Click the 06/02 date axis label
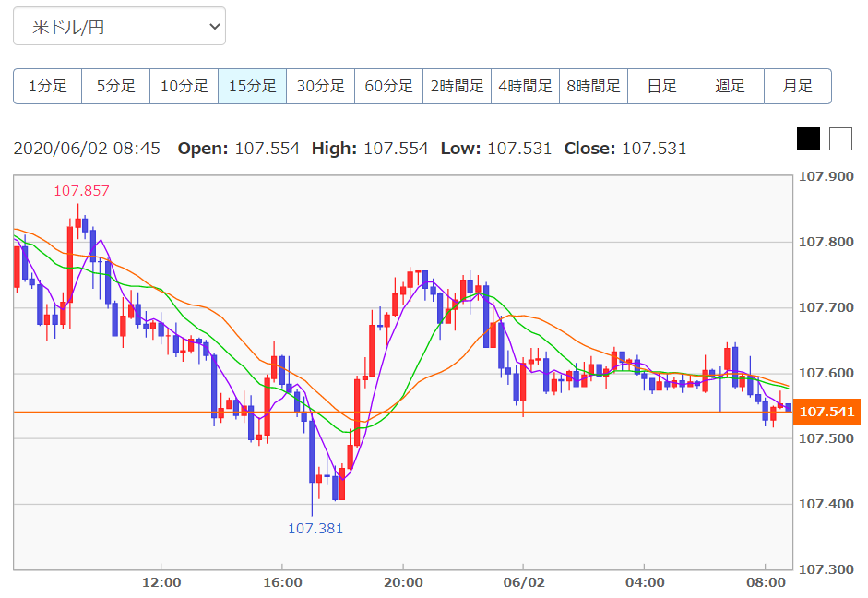Image resolution: width=868 pixels, height=598 pixels. [524, 582]
